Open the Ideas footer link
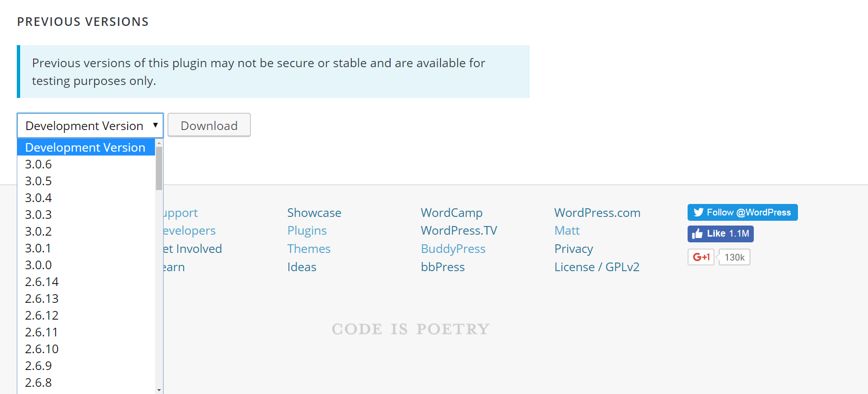This screenshot has width=868, height=394. (x=302, y=267)
